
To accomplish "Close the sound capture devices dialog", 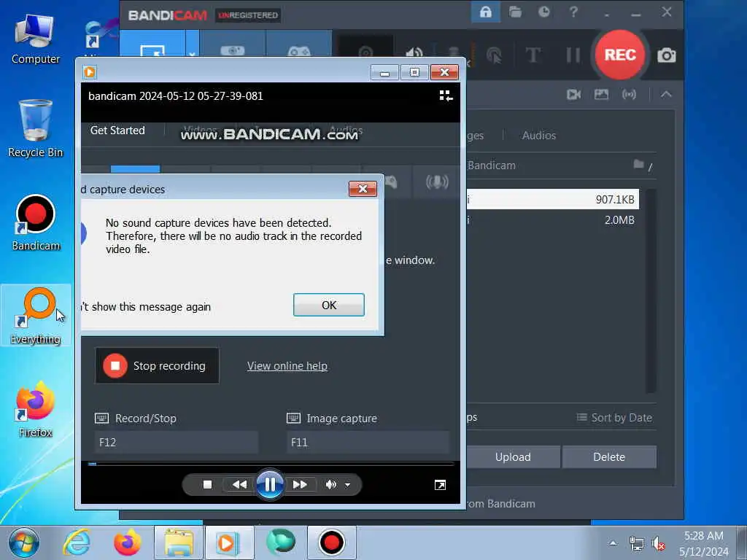I will pos(363,189).
